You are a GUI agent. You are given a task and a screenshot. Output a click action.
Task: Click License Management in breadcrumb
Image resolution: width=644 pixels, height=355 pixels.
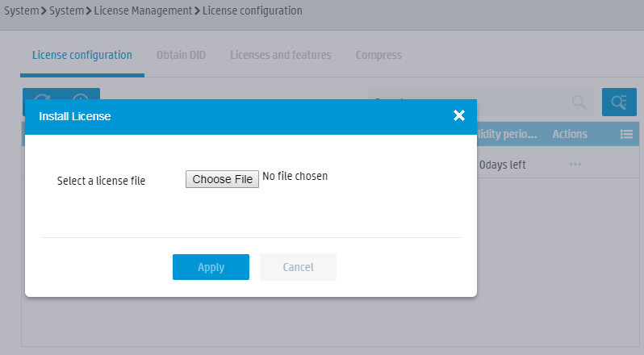[143, 10]
